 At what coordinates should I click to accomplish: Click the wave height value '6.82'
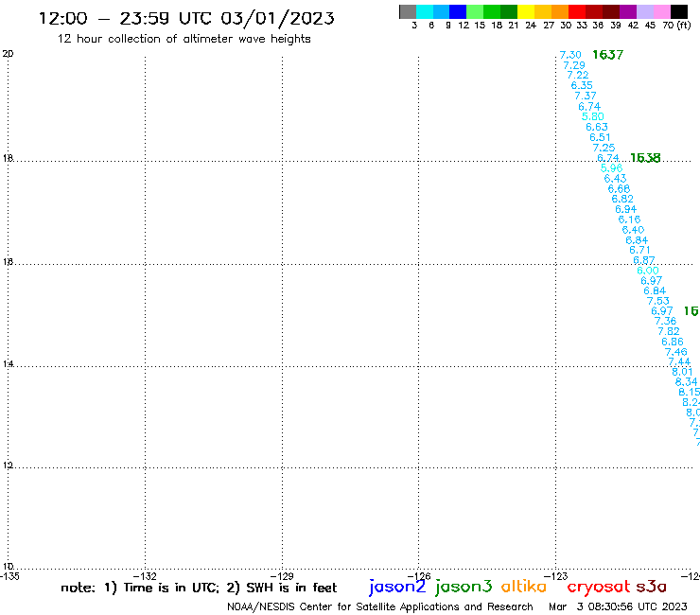pyautogui.click(x=622, y=199)
